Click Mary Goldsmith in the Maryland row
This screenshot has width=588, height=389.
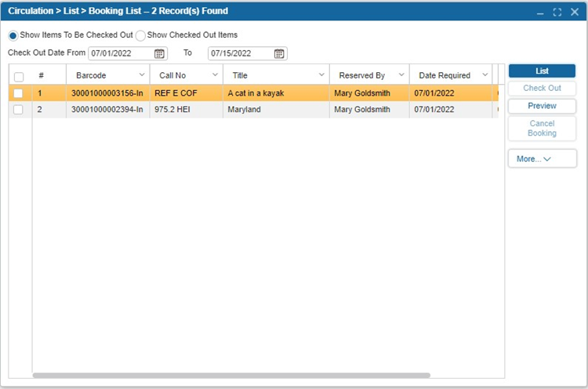[x=362, y=110]
